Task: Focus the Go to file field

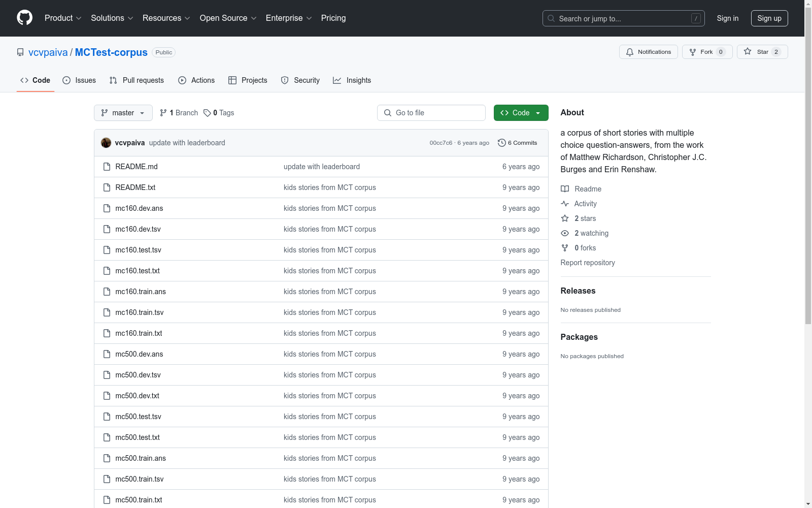Action: tap(431, 113)
